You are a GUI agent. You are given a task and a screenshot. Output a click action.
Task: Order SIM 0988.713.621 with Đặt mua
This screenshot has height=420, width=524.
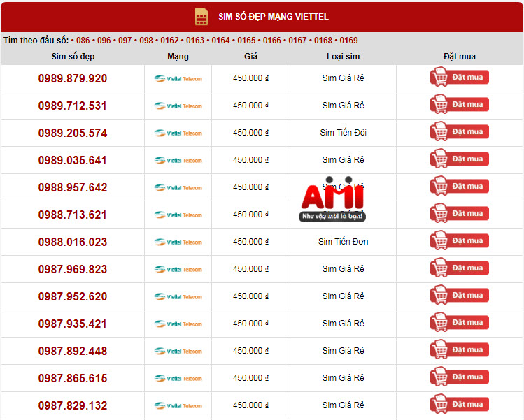pos(460,213)
